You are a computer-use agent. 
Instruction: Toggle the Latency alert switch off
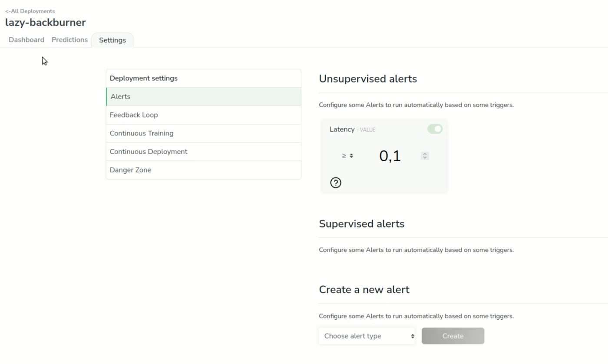[x=435, y=129]
